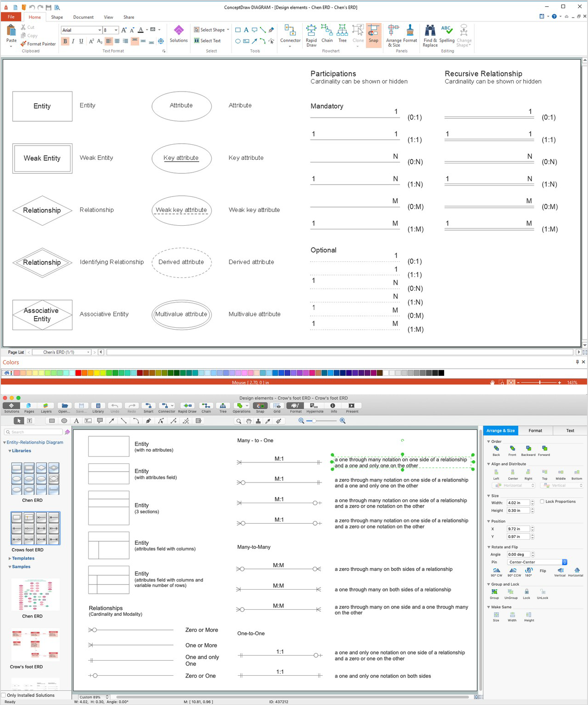Toggle Snap mode off in the ribbon

[x=373, y=35]
